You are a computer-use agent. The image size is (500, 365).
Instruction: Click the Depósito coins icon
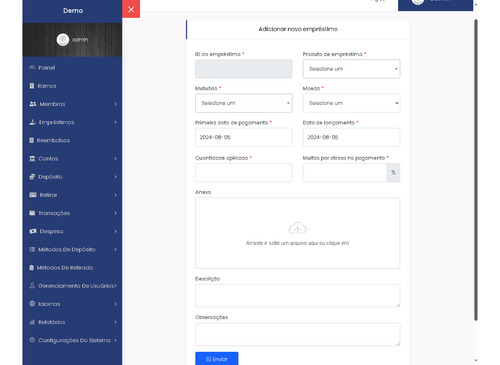click(x=32, y=177)
